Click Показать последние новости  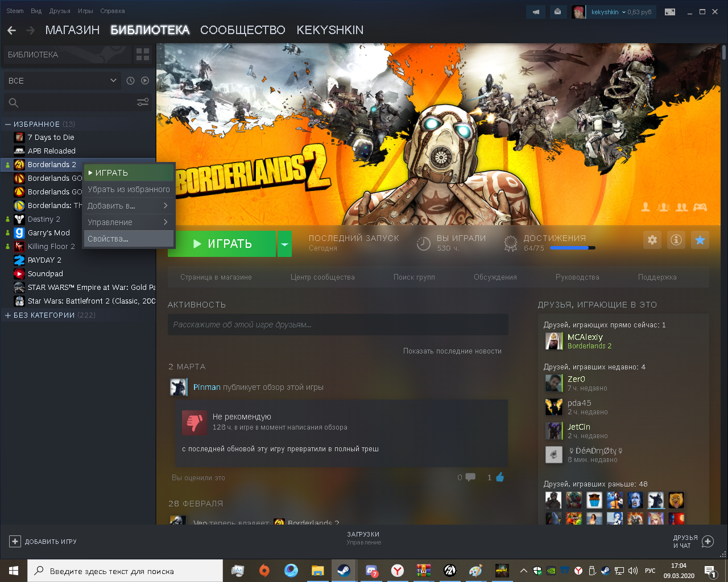tap(452, 351)
